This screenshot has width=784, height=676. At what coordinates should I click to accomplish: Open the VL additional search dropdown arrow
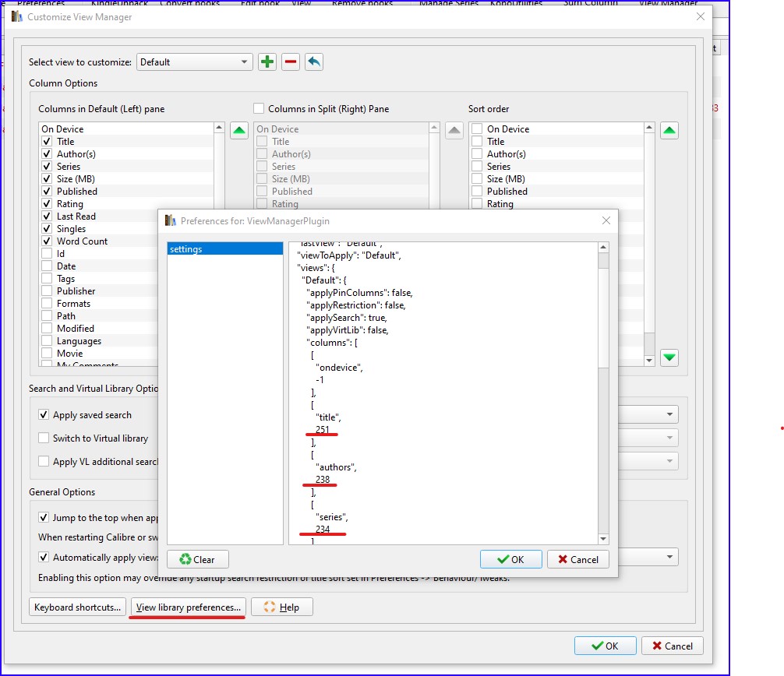point(669,460)
